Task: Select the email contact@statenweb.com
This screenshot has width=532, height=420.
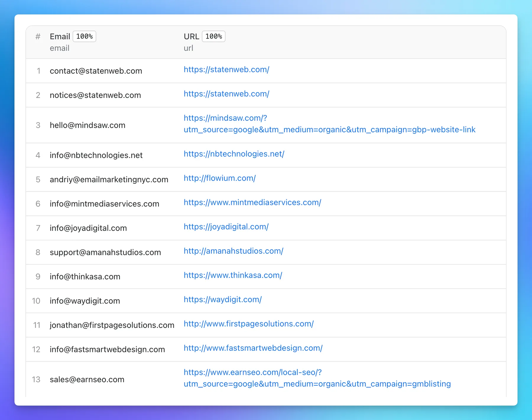Action: 96,71
